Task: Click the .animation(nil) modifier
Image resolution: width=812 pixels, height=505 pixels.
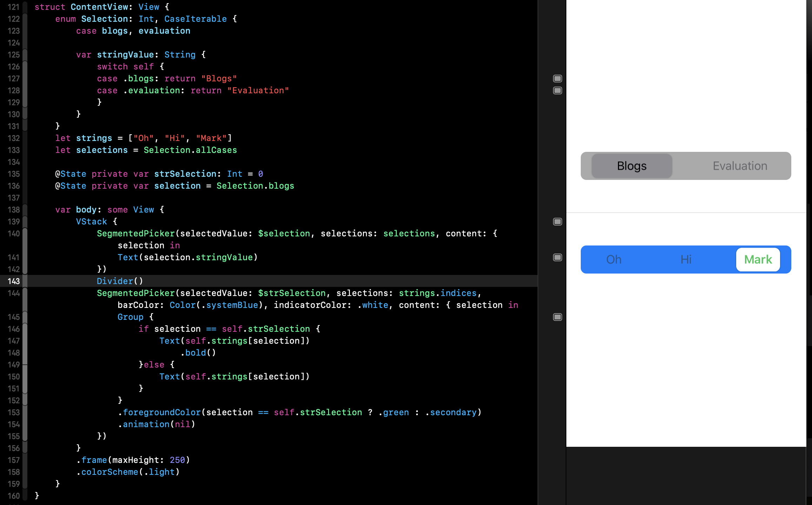Action: [157, 424]
